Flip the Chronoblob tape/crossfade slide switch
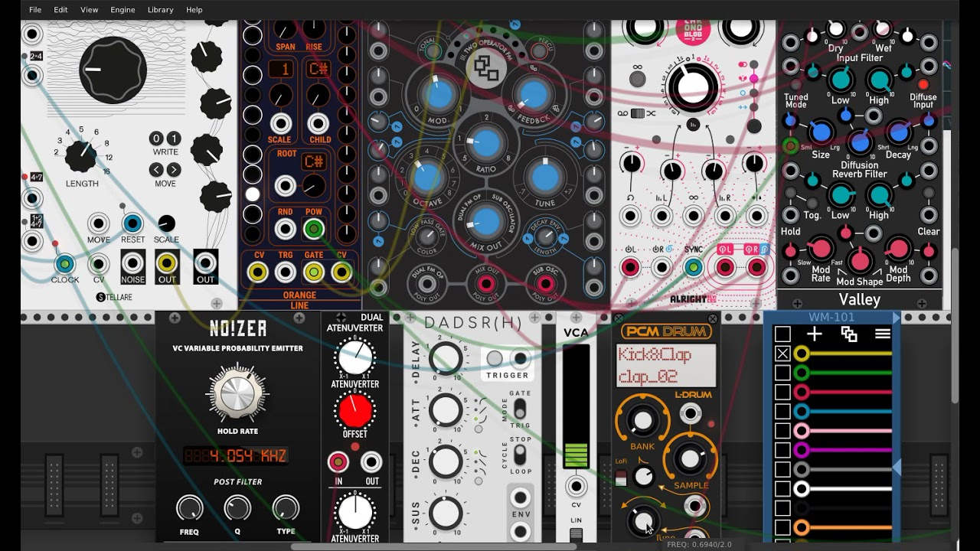This screenshot has width=980, height=551. [637, 113]
